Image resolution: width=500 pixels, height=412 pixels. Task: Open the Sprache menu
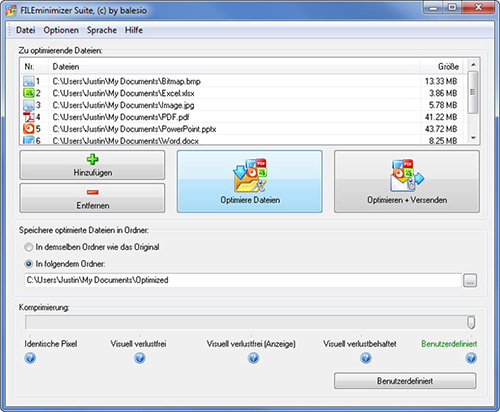[102, 30]
